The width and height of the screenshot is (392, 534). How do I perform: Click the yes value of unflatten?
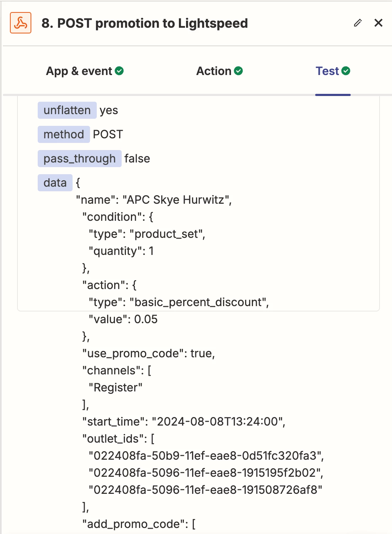(109, 111)
